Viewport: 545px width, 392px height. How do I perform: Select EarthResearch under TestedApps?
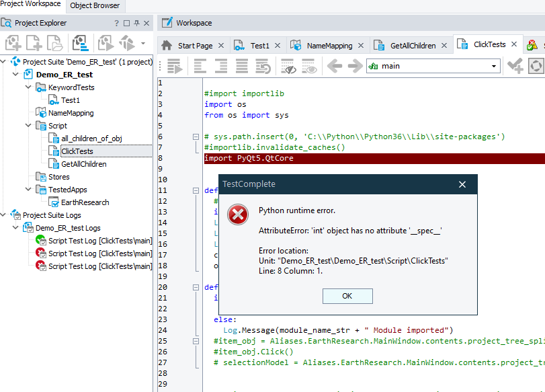tap(85, 202)
